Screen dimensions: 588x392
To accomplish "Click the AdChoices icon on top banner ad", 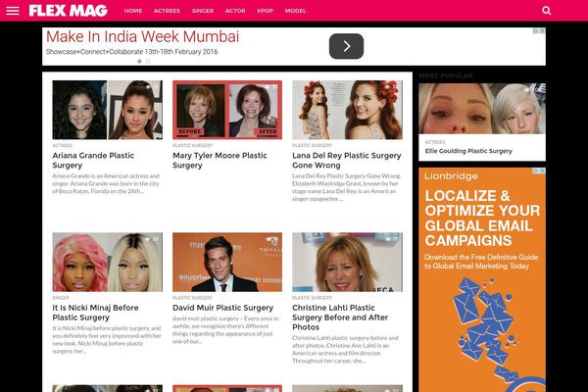I will click(x=536, y=30).
